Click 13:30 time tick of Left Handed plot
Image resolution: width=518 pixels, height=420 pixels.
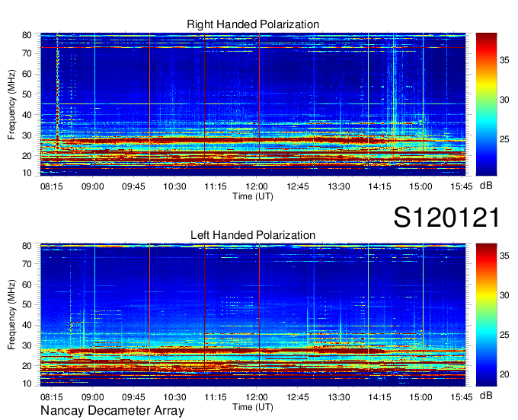click(x=339, y=397)
